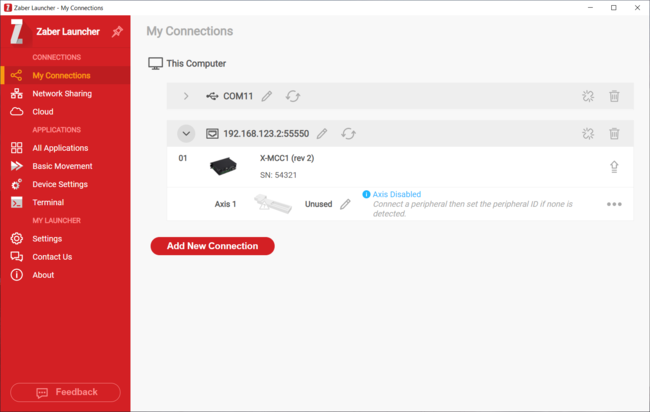Rename the 192.168.123.2:55550 connection
This screenshot has width=650, height=412.
click(x=322, y=133)
